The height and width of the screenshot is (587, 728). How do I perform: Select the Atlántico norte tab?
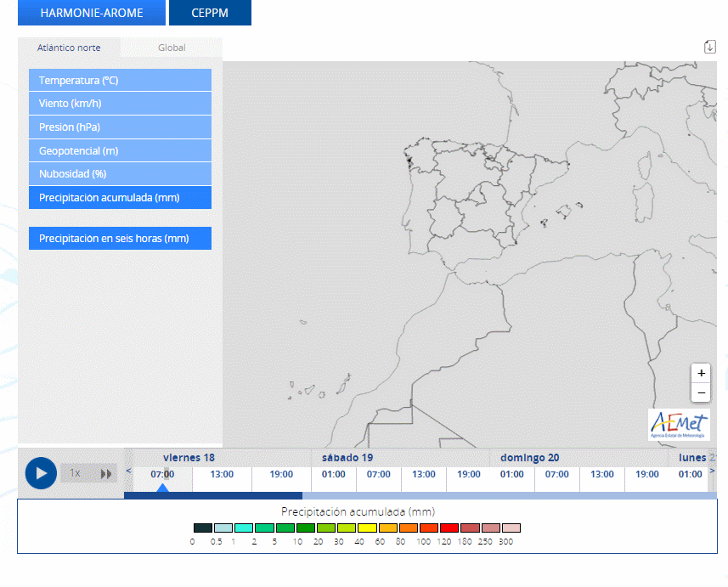(x=69, y=48)
